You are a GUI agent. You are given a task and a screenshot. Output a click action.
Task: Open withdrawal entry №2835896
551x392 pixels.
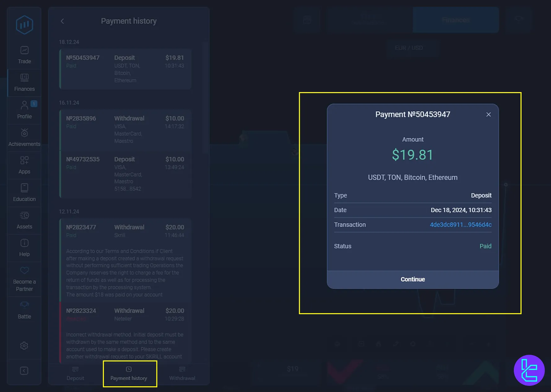click(125, 130)
